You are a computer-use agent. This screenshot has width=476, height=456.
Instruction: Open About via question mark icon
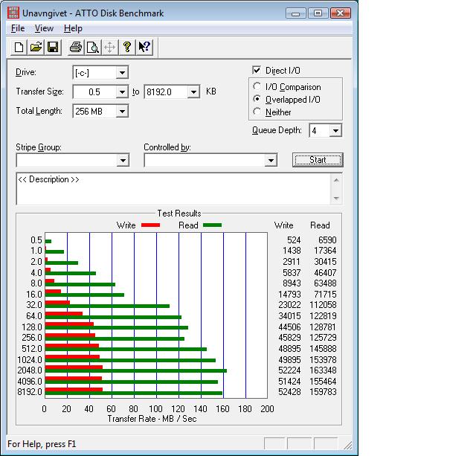point(127,48)
